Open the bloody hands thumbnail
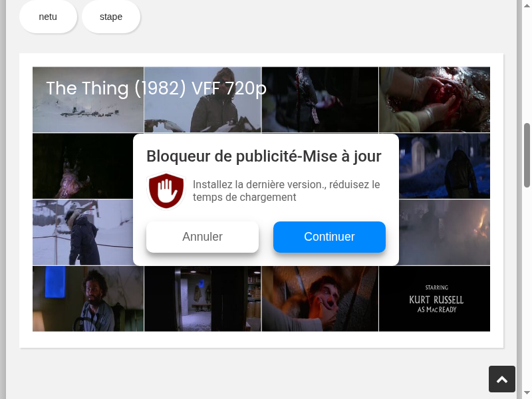The image size is (532, 399). point(434,100)
